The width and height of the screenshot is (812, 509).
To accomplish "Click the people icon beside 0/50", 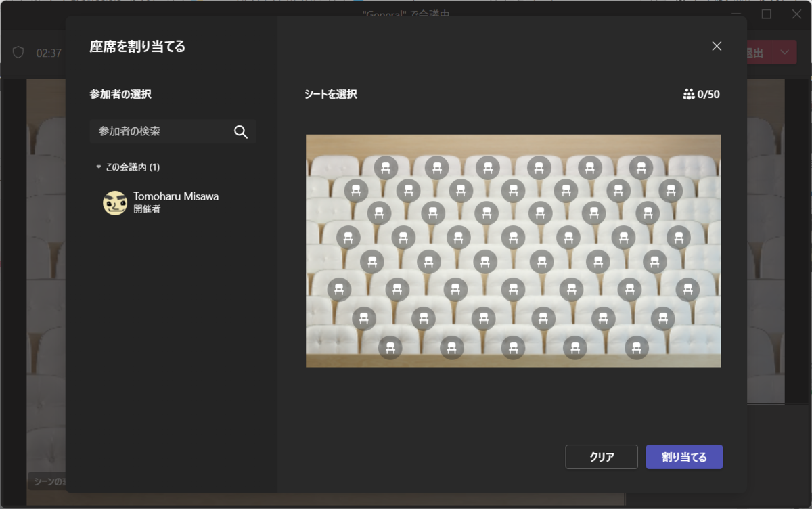I will (689, 94).
